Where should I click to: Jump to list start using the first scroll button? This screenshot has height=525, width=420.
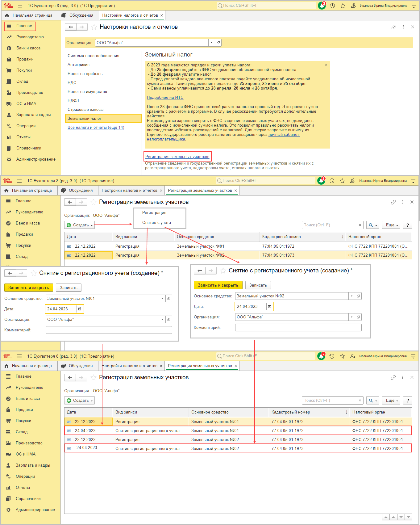pos(386,517)
